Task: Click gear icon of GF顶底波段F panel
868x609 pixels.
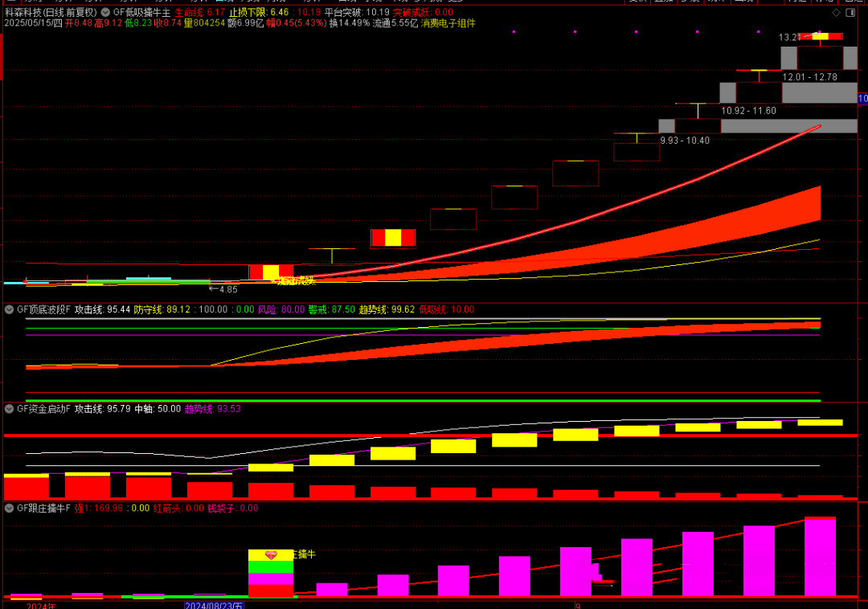Action: (x=10, y=309)
